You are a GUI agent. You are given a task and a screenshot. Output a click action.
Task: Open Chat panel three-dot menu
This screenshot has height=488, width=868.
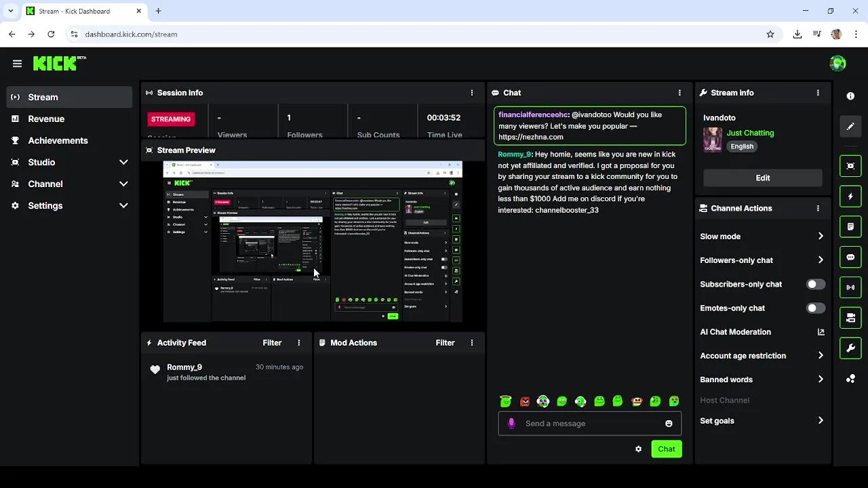pos(679,93)
